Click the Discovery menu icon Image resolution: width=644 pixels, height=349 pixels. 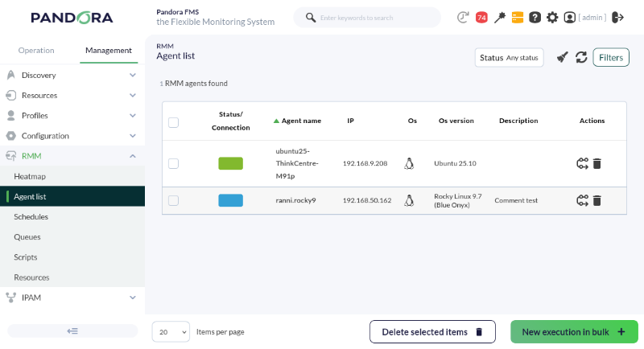point(11,75)
